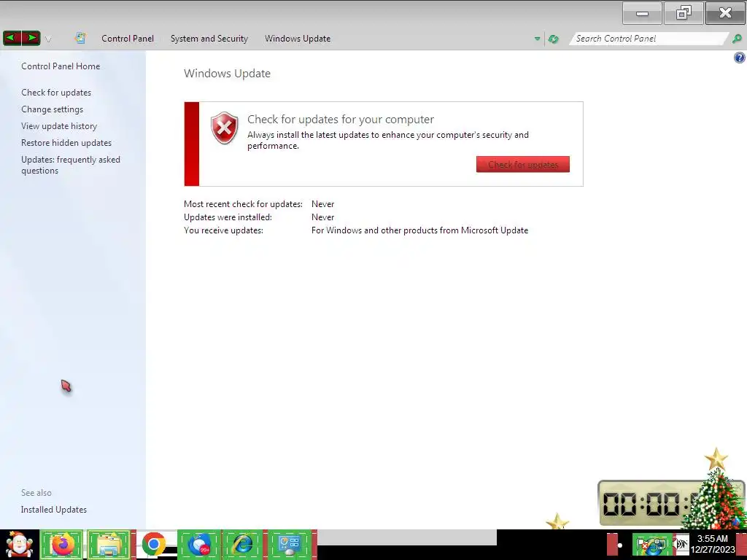Open View update history

pyautogui.click(x=59, y=126)
